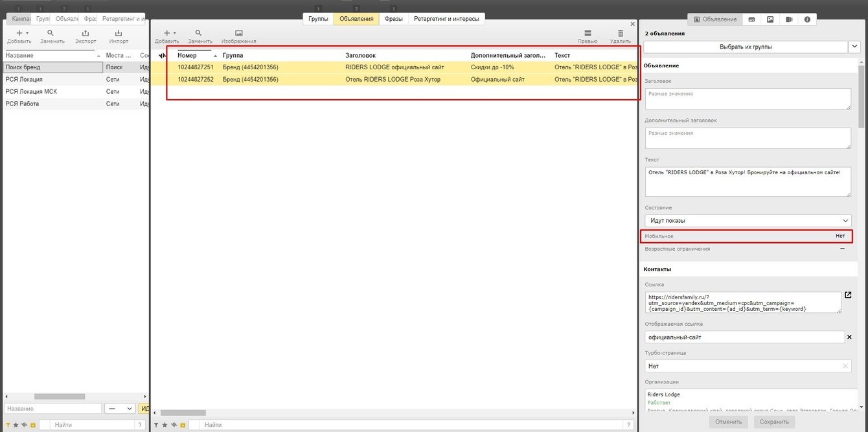Image resolution: width=868 pixels, height=432 pixels.
Task: Clear the Отображаемая ссылка field
Action: 849,337
